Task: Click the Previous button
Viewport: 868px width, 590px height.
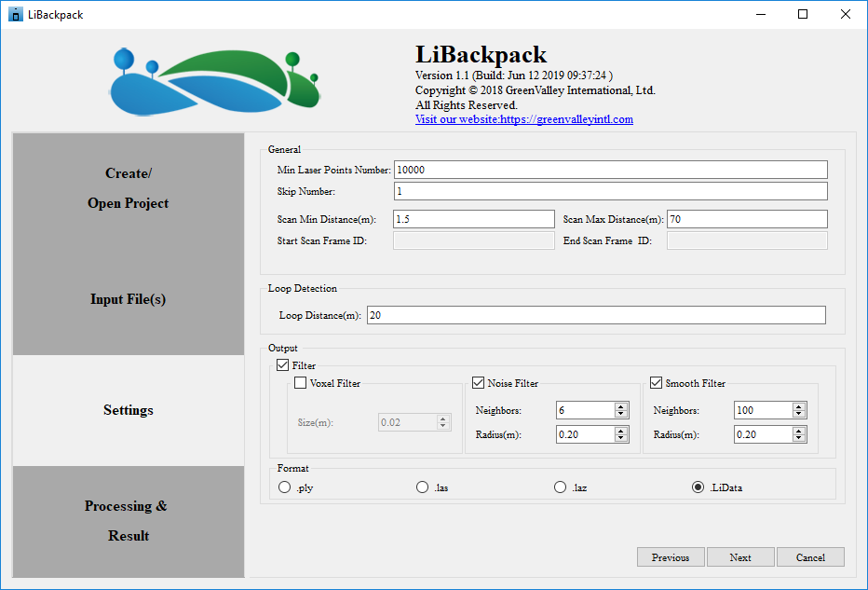Action: click(x=671, y=557)
